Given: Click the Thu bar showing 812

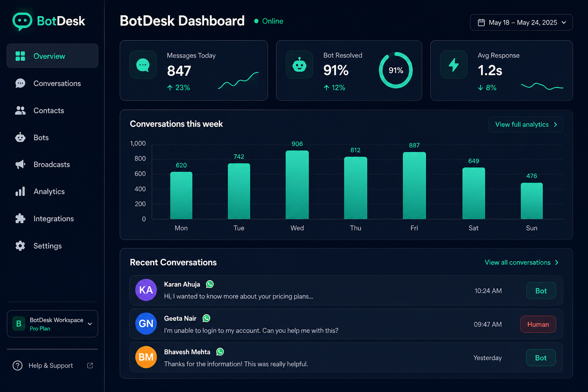Looking at the screenshot, I should point(356,188).
